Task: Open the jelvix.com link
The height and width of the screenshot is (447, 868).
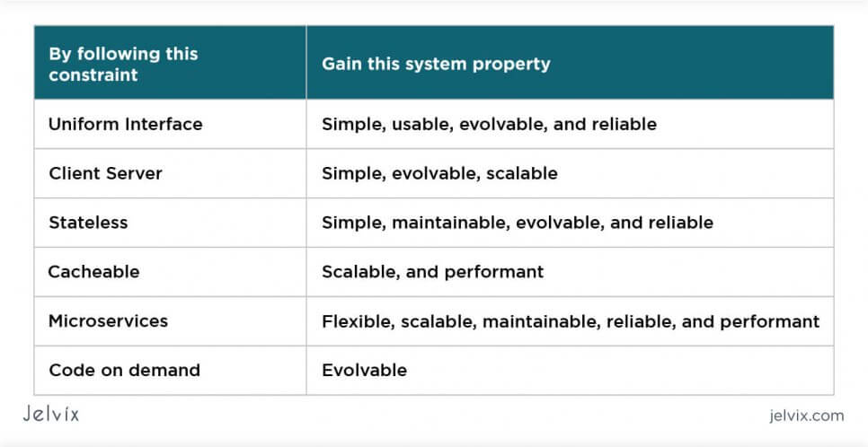Action: (x=807, y=416)
